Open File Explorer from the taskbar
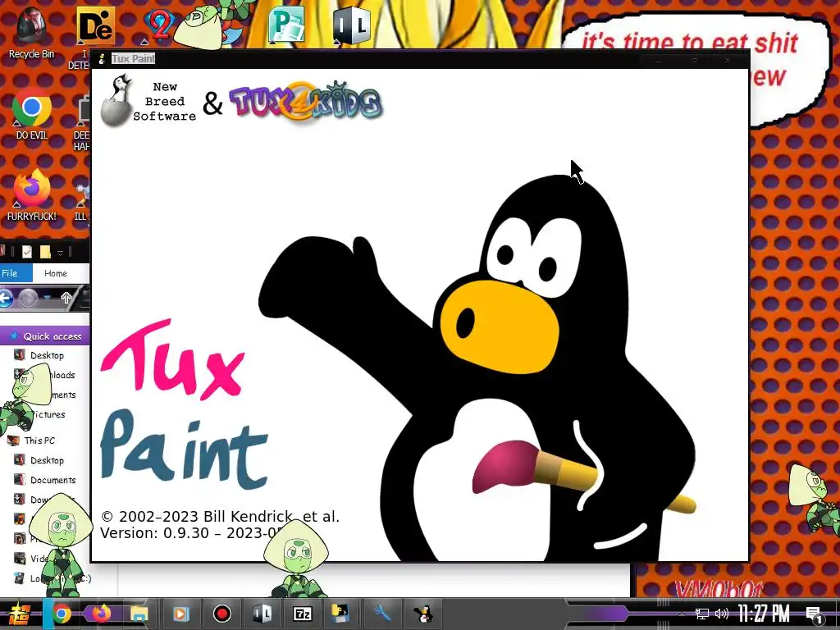840x630 pixels. tap(139, 614)
